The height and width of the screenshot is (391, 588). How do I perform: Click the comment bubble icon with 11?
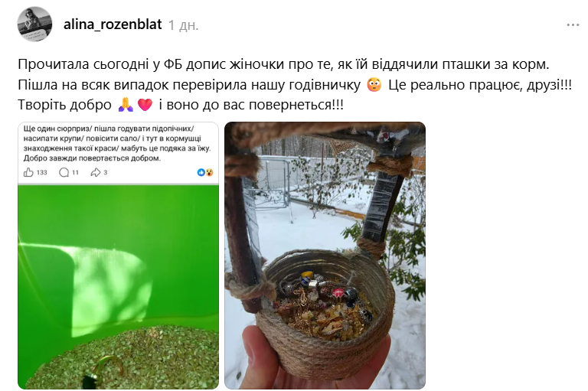point(64,172)
